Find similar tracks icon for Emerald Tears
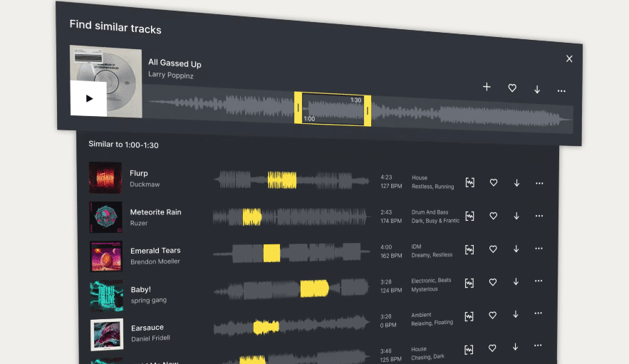This screenshot has width=629, height=364. pos(469,249)
